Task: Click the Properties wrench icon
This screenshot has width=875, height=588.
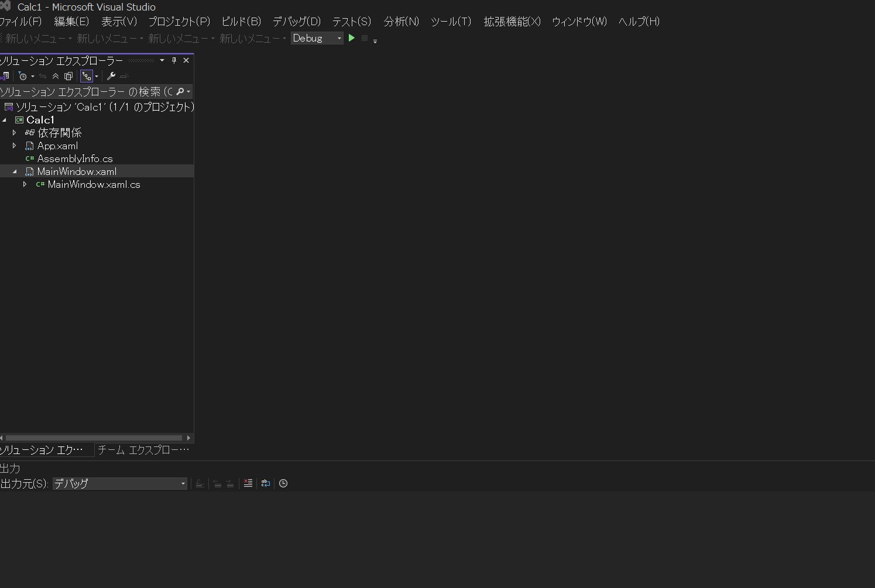Action: click(x=111, y=76)
